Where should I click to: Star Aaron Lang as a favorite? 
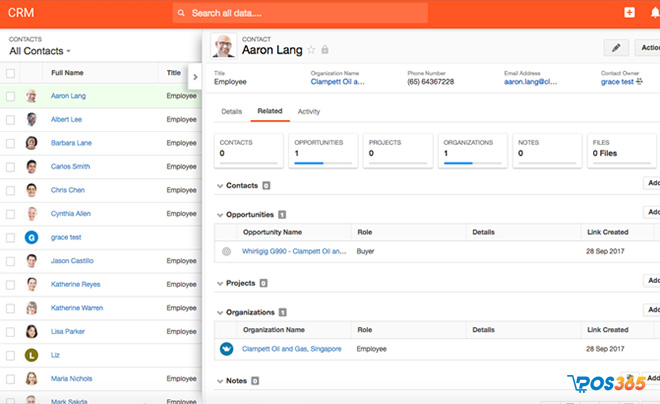(311, 50)
